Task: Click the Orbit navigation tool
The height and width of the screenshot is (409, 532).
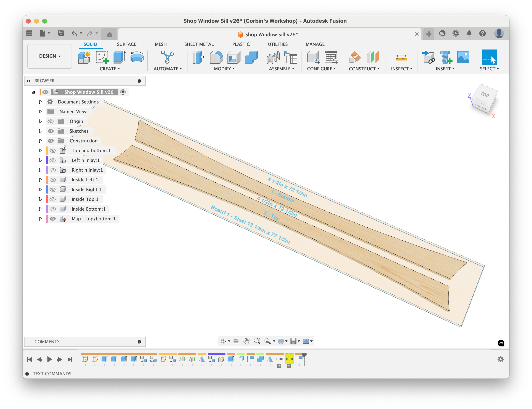Action: tap(223, 341)
